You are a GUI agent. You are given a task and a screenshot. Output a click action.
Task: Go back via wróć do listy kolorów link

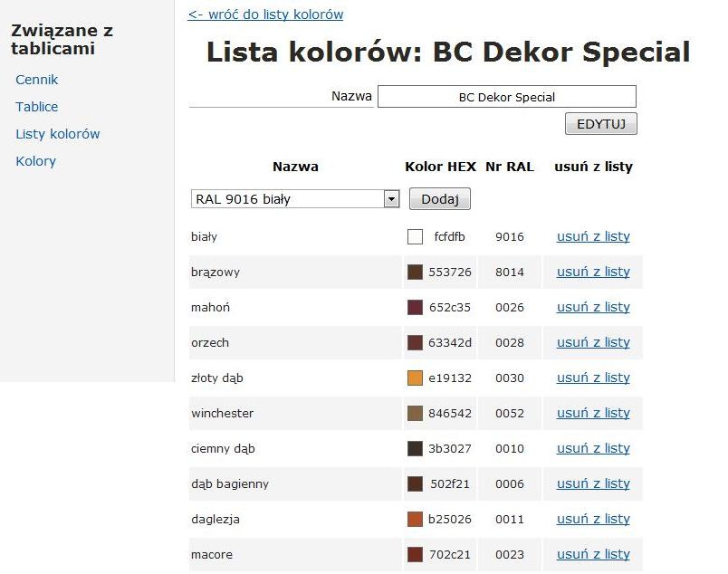(265, 14)
